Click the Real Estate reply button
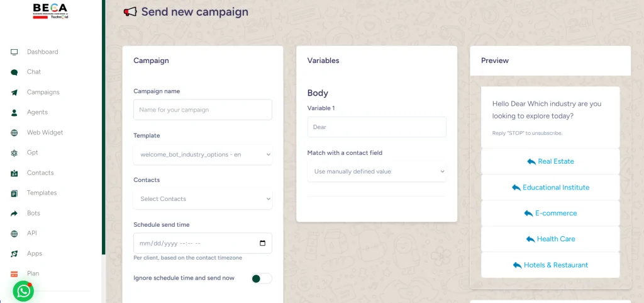 550,161
